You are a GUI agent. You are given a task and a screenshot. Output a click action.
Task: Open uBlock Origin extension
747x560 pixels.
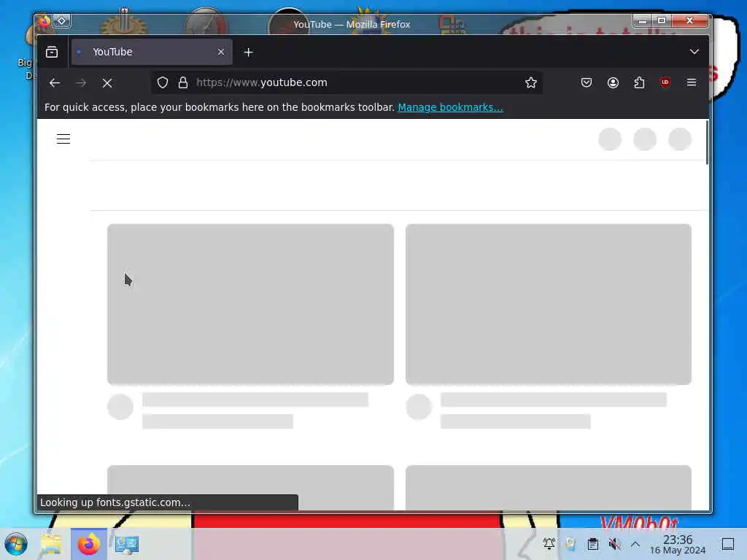click(x=665, y=82)
